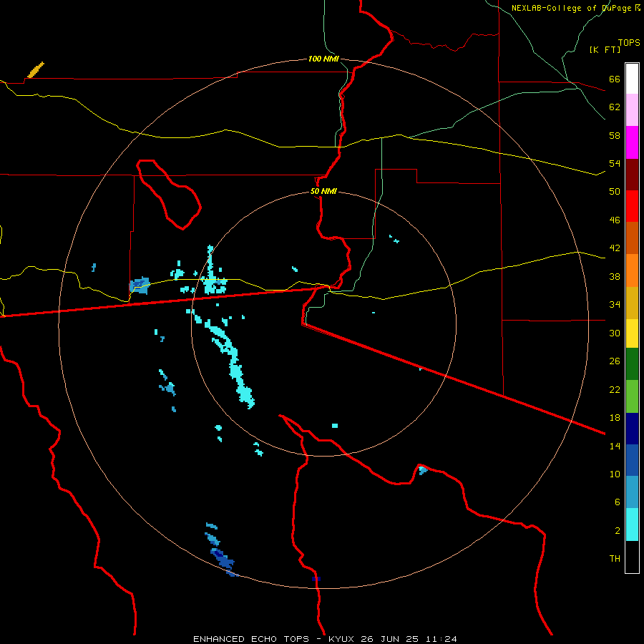Click the 58 legend value
The image size is (644, 644).
[x=615, y=135]
